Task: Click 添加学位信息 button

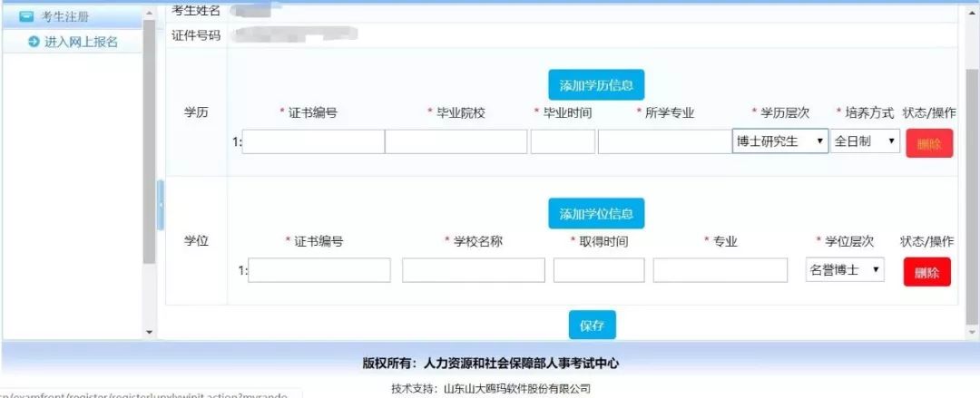Action: pyautogui.click(x=596, y=214)
